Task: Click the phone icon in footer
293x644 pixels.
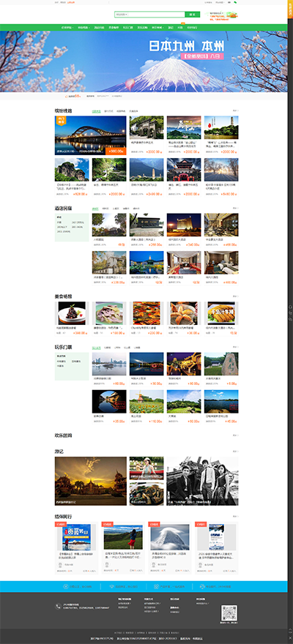Action: click(x=59, y=606)
